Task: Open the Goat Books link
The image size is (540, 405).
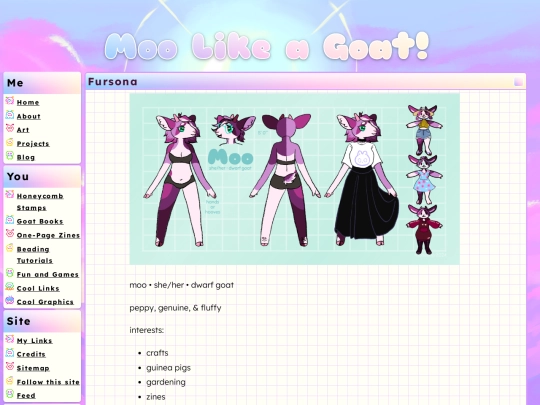Action: [x=40, y=221]
